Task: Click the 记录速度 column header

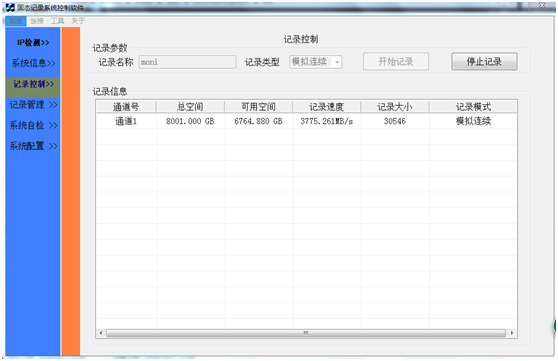Action: click(x=326, y=107)
